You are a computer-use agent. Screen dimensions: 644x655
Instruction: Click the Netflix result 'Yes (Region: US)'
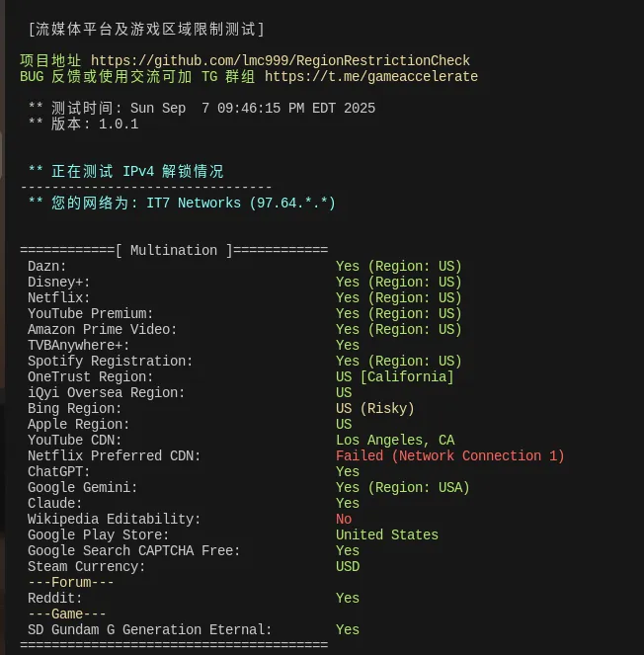(x=398, y=298)
